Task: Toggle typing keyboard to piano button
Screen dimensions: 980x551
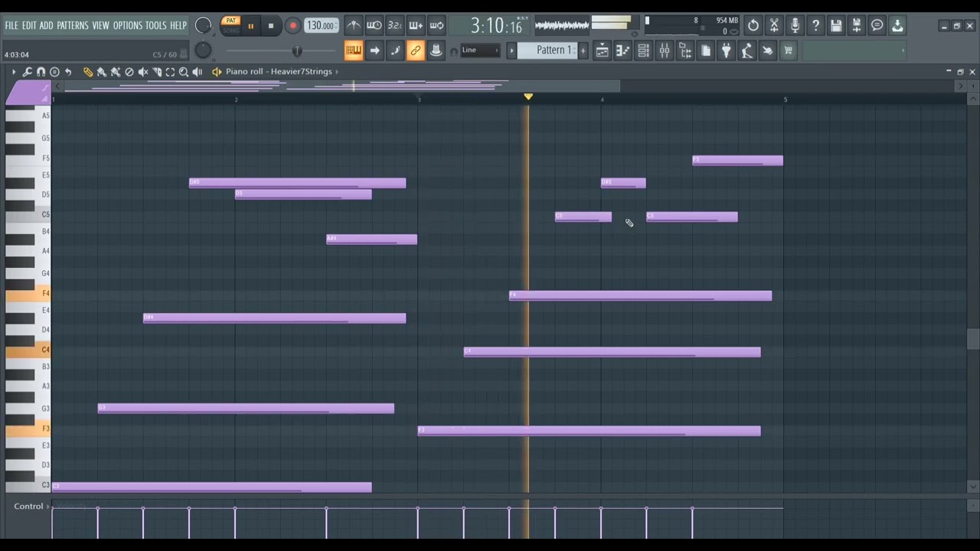Action: click(x=353, y=51)
